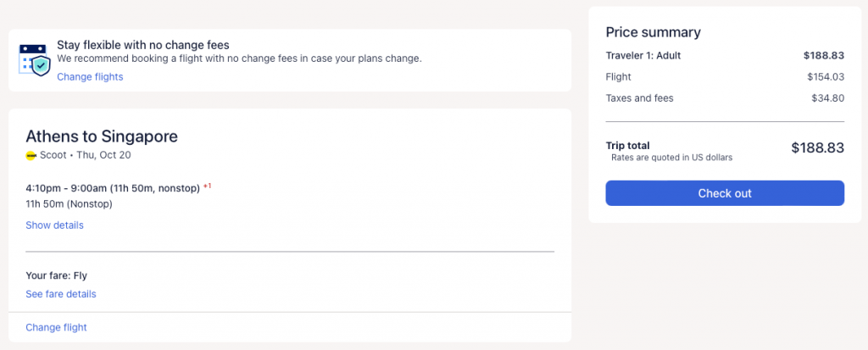Expand Show details for the flight
Screen dimensions: 868x350
(54, 225)
